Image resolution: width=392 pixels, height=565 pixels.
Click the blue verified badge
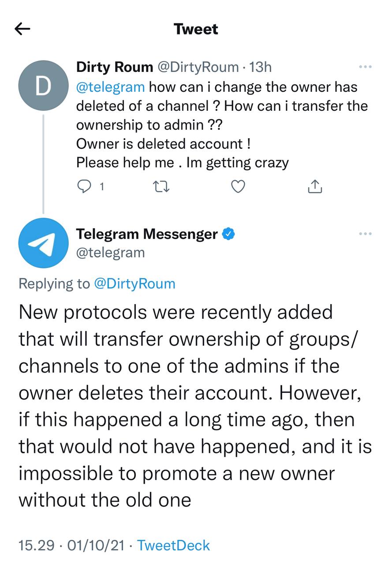click(228, 234)
